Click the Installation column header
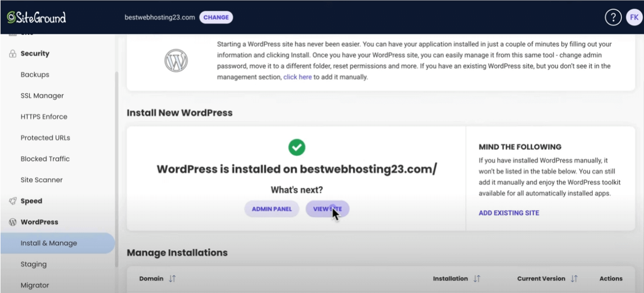The width and height of the screenshot is (644, 293). [x=450, y=279]
